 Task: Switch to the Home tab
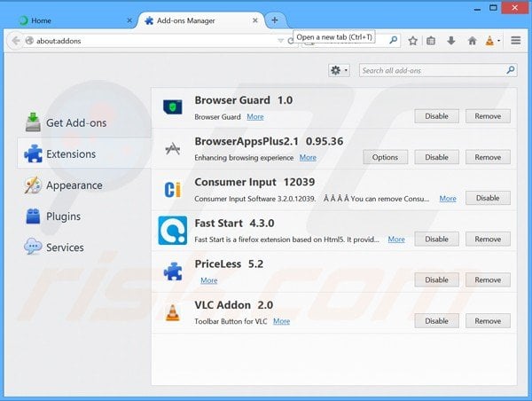(74, 20)
